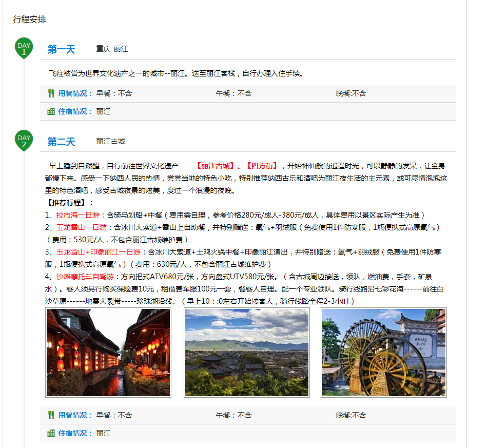Open the wooden water wheels photo

384,353
